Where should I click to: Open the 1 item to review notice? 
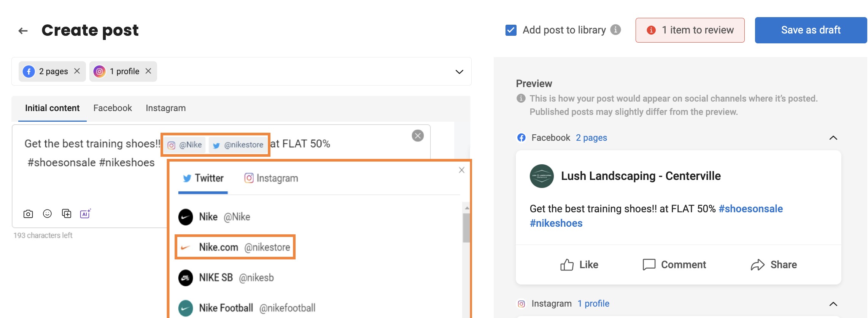click(690, 30)
